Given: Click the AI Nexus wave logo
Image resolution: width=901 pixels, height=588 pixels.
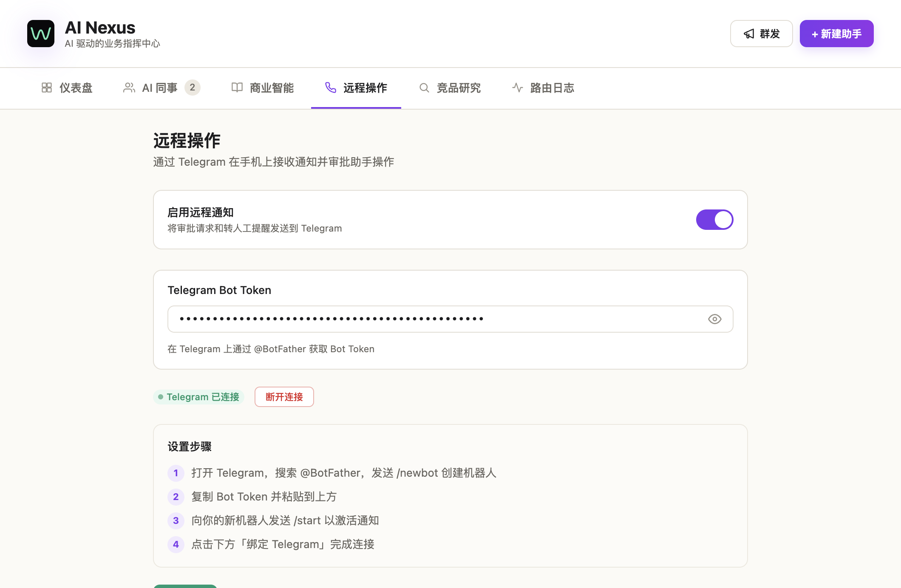Looking at the screenshot, I should pos(41,34).
